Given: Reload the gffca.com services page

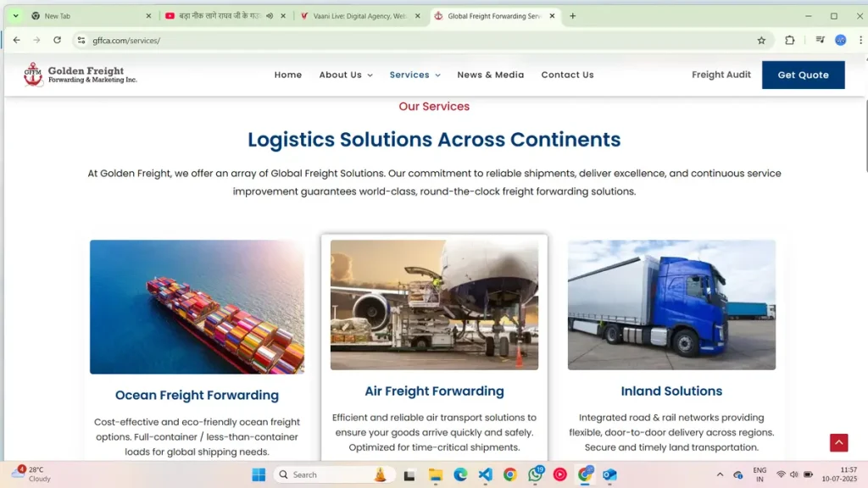Looking at the screenshot, I should tap(57, 40).
